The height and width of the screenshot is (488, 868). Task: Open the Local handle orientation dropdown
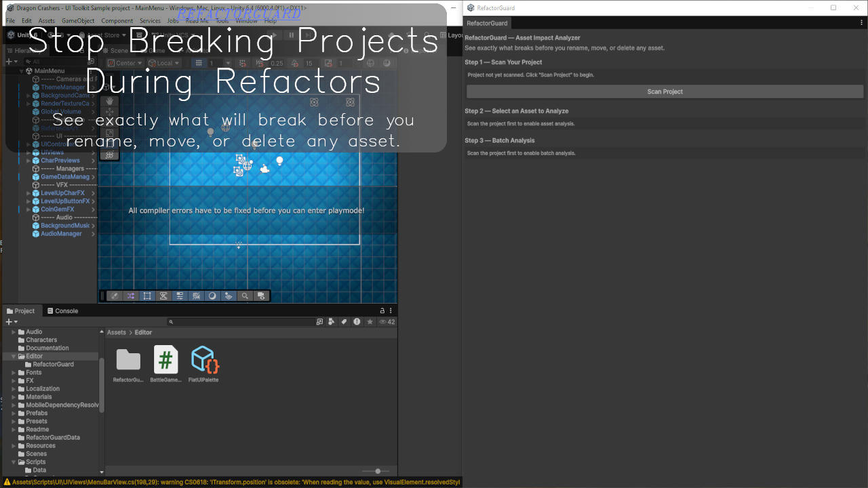[x=163, y=62]
